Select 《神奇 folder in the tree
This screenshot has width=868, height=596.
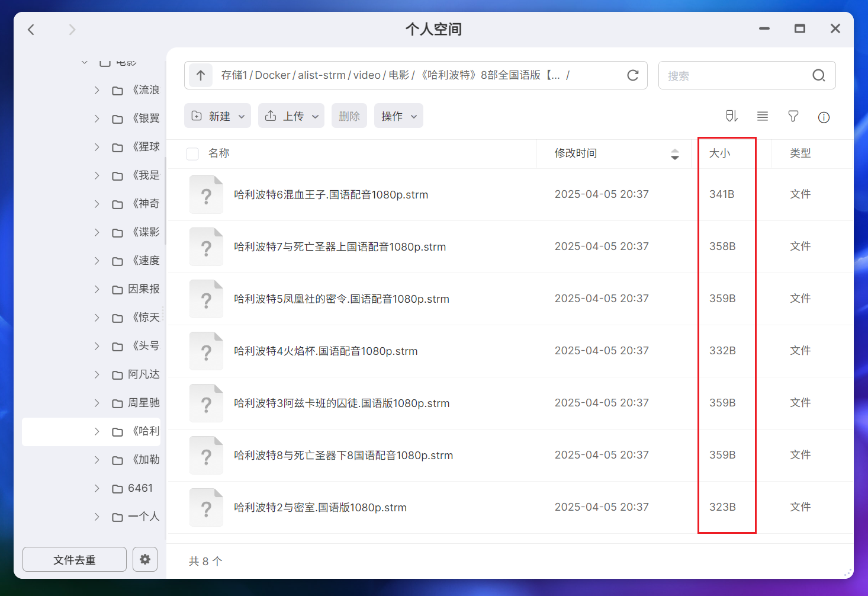point(144,204)
